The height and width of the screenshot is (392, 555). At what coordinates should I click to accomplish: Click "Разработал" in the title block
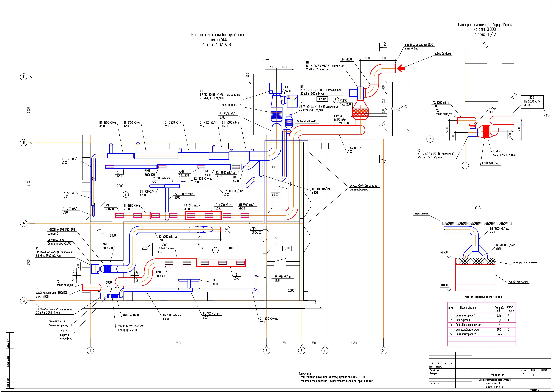coord(434,370)
